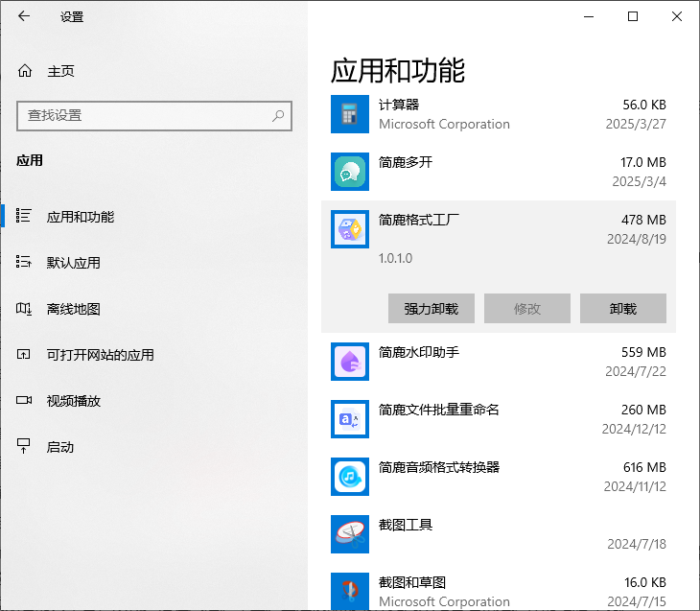Click the 简鹿水印助手 app icon

350,362
